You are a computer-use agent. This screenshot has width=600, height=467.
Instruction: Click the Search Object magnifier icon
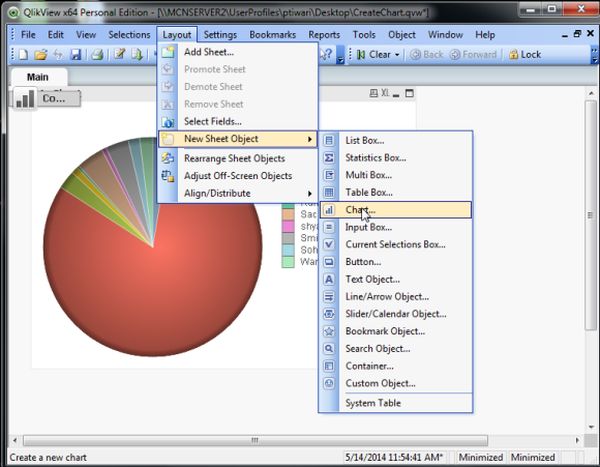tap(329, 348)
